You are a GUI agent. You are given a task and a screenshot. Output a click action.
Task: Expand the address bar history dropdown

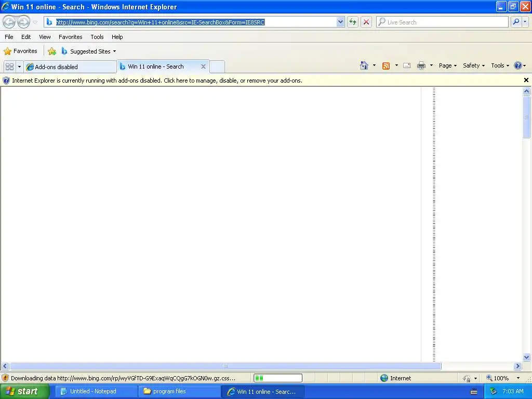pos(340,22)
